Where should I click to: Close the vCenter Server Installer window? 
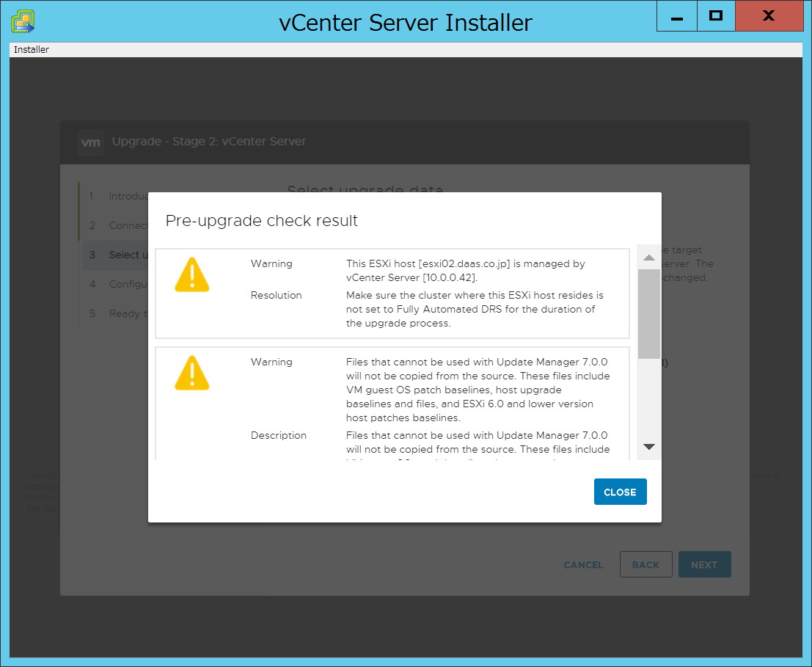[x=769, y=17]
